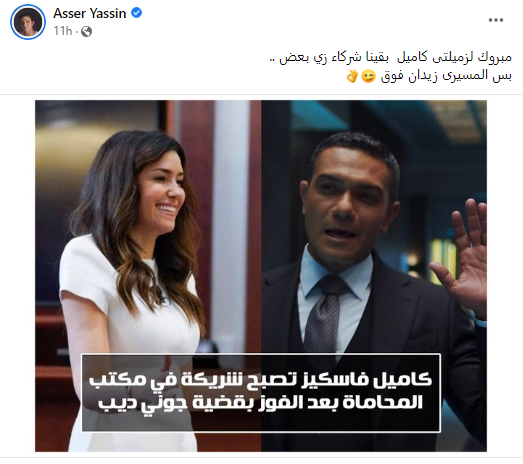The image size is (523, 464).
Task: Open the right photo of man in suit
Action: (x=374, y=276)
